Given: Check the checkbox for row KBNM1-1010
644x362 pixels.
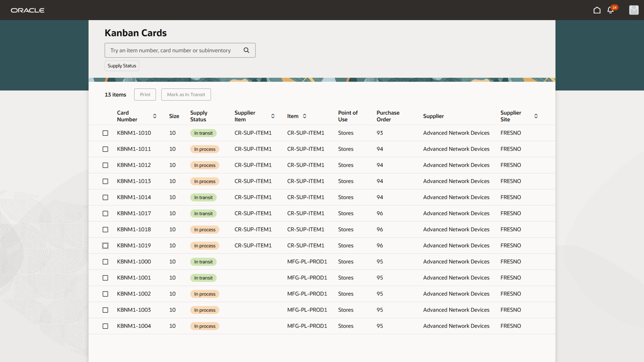Looking at the screenshot, I should pos(105,133).
